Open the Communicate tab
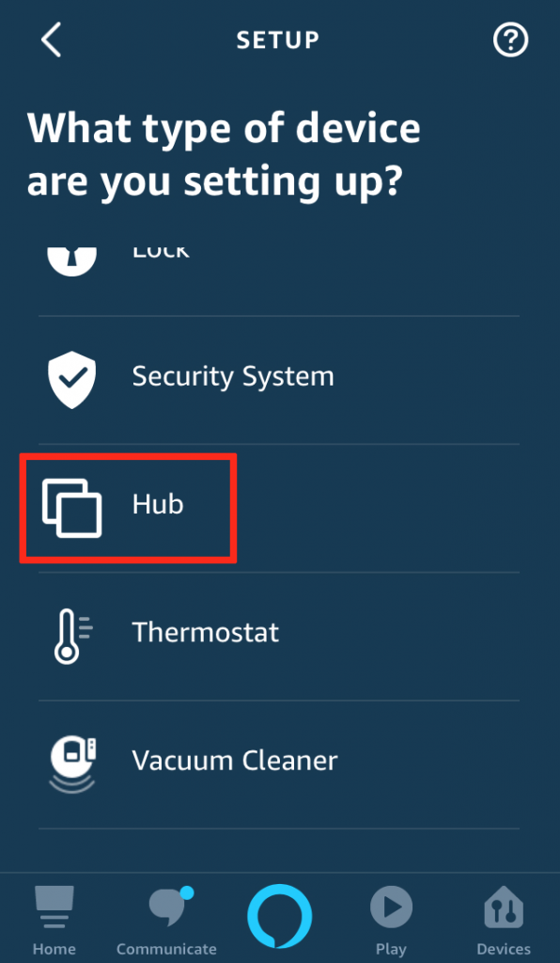Screen dimensions: 560x963 pyautogui.click(x=166, y=920)
